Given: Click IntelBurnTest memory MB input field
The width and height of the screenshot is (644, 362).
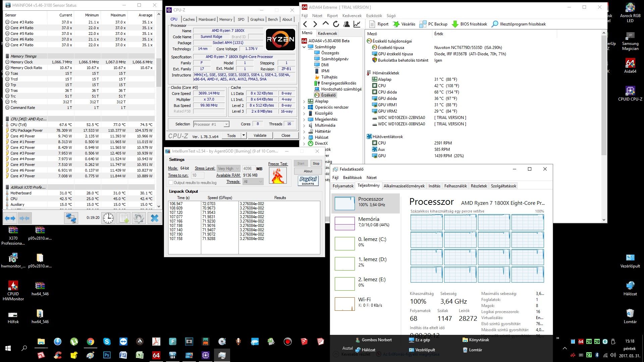Looking at the screenshot, I should click(249, 169).
